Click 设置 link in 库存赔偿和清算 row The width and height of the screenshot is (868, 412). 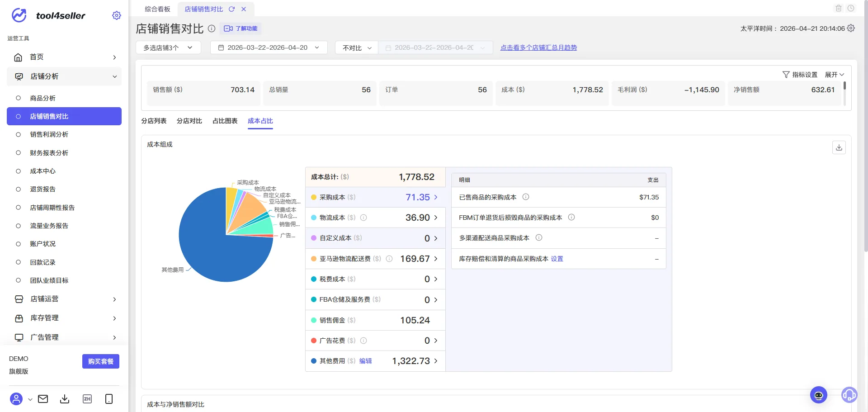click(x=557, y=259)
